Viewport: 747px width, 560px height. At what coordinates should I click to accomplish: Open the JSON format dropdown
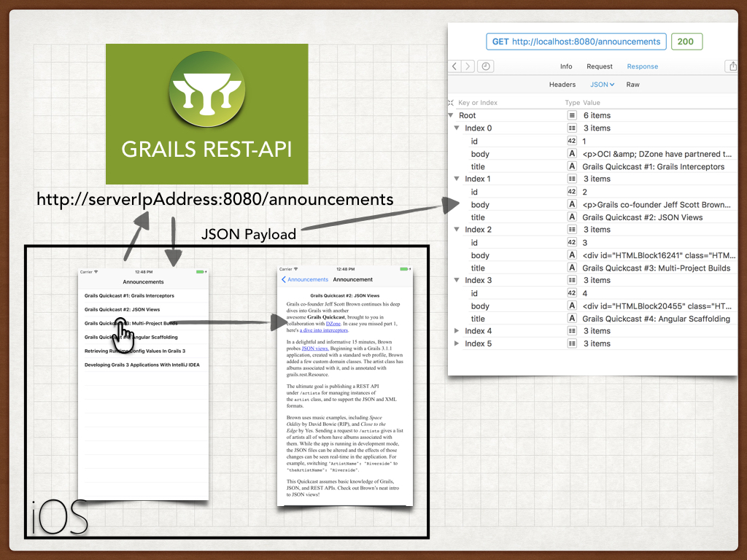click(602, 85)
